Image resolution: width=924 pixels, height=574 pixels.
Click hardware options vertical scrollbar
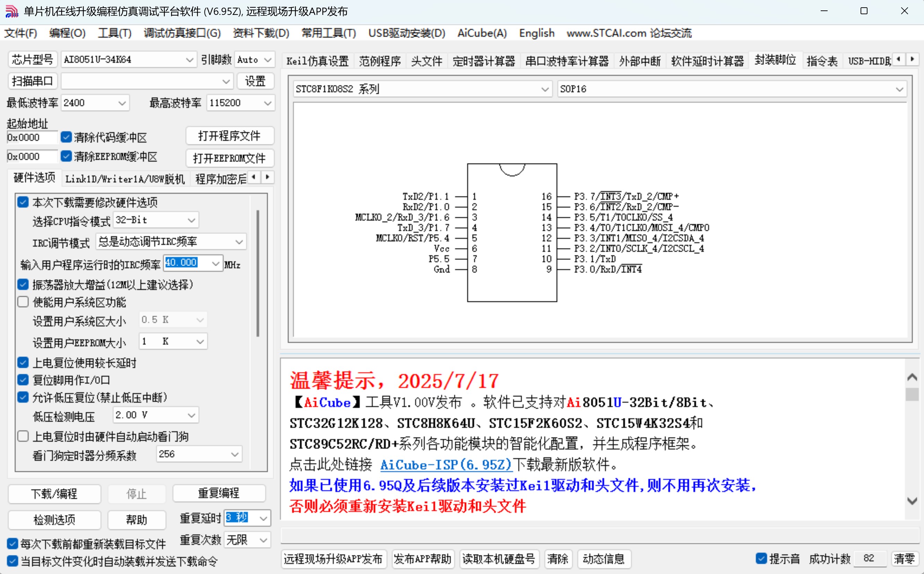point(258,273)
